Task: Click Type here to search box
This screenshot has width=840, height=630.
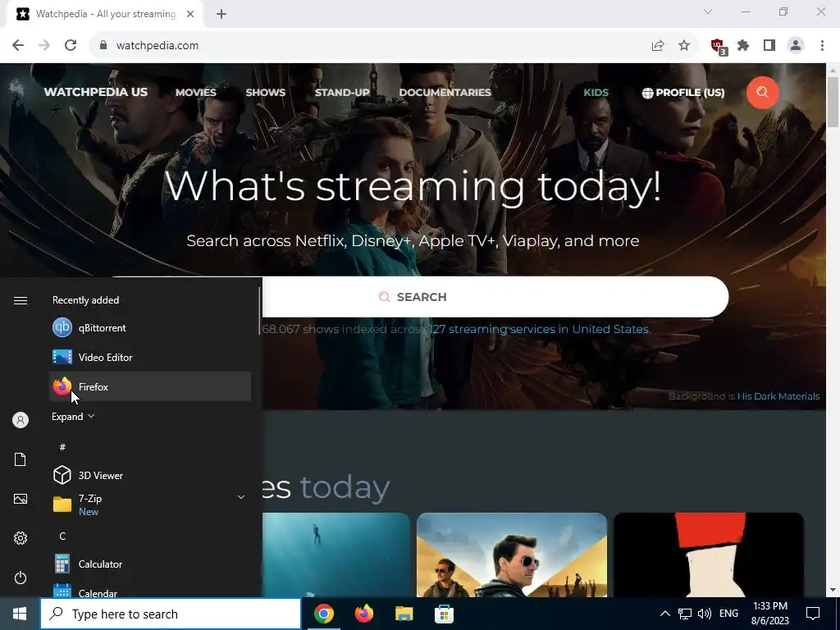Action: point(171,614)
